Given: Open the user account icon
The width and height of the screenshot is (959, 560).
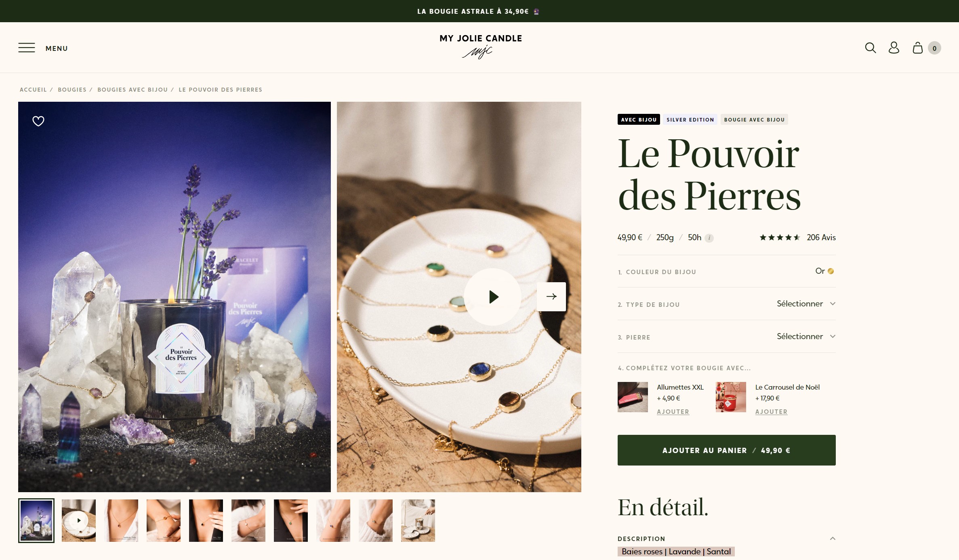Looking at the screenshot, I should (894, 48).
